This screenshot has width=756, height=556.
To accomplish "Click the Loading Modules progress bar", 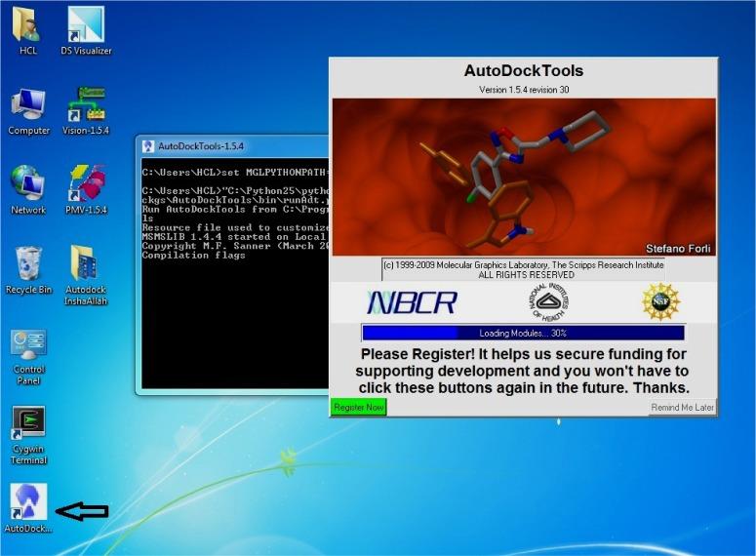I will click(523, 333).
